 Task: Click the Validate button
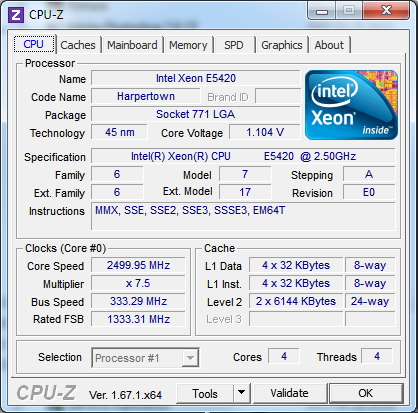[x=289, y=393]
